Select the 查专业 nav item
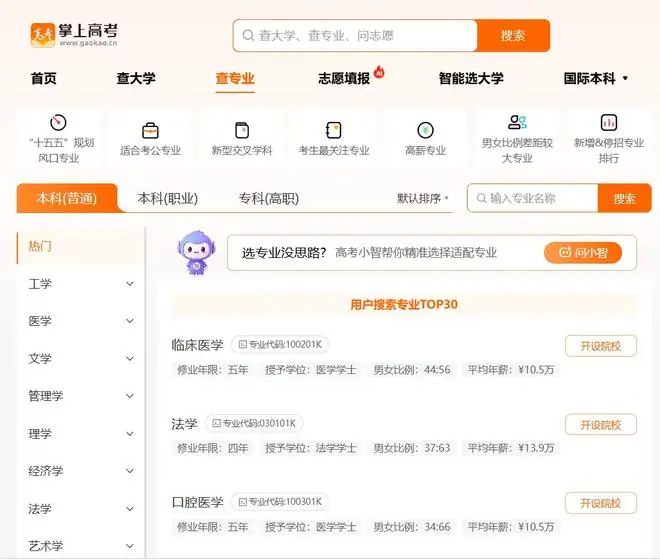This screenshot has width=660, height=560. point(235,78)
